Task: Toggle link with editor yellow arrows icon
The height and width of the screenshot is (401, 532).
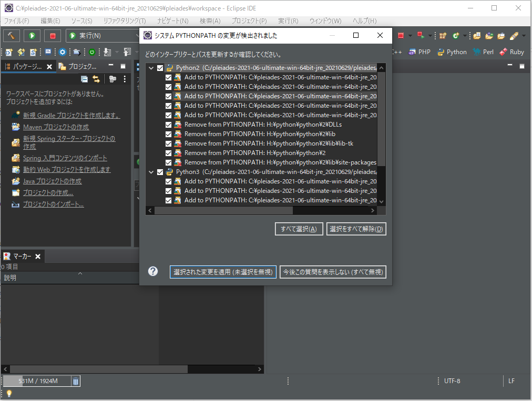Action: [x=96, y=79]
